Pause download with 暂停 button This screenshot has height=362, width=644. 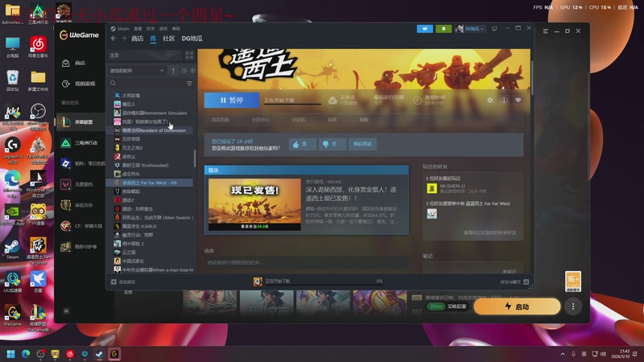232,100
